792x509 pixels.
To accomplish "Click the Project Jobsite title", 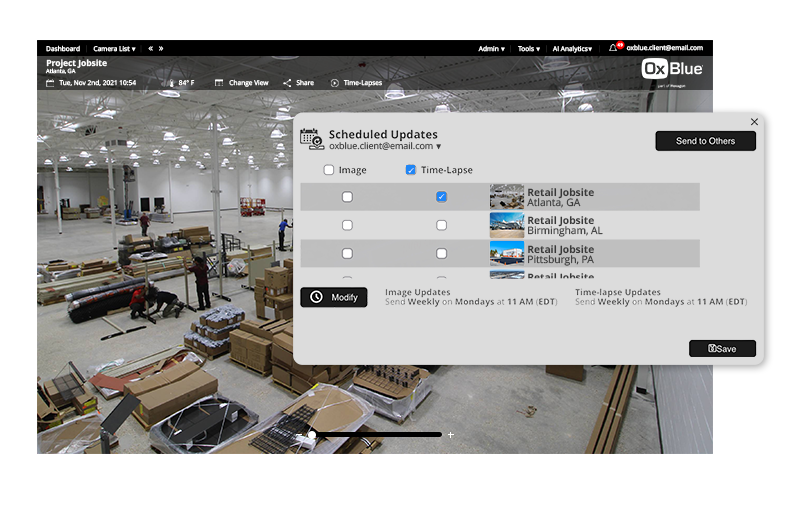I will [76, 63].
